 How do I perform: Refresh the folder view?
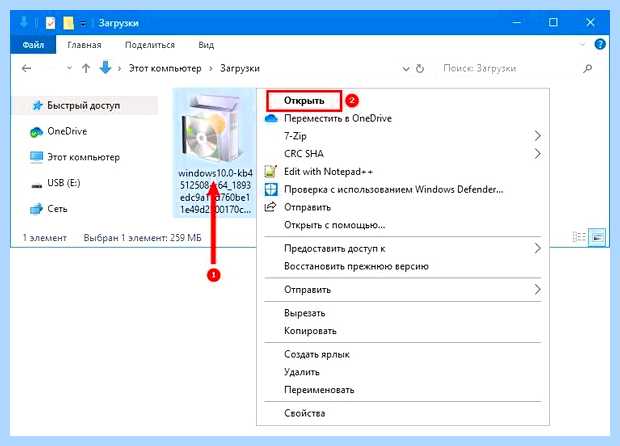(420, 69)
